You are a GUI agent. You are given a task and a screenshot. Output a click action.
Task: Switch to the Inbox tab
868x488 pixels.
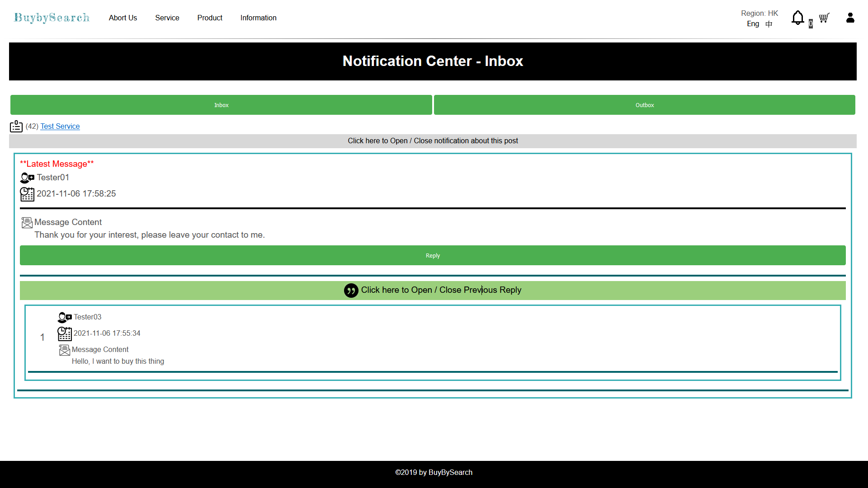pos(221,105)
